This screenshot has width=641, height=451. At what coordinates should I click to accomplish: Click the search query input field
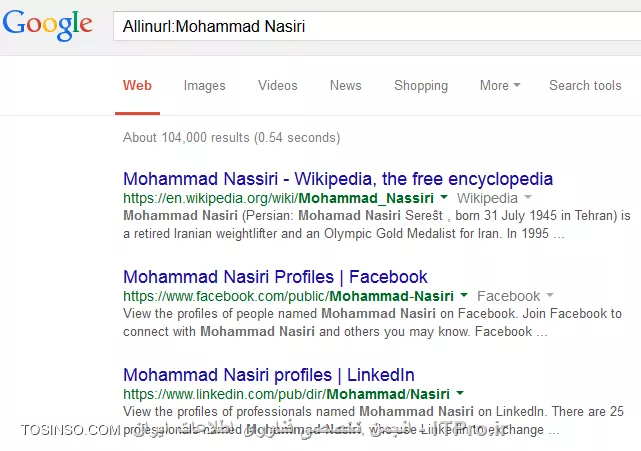[377, 26]
